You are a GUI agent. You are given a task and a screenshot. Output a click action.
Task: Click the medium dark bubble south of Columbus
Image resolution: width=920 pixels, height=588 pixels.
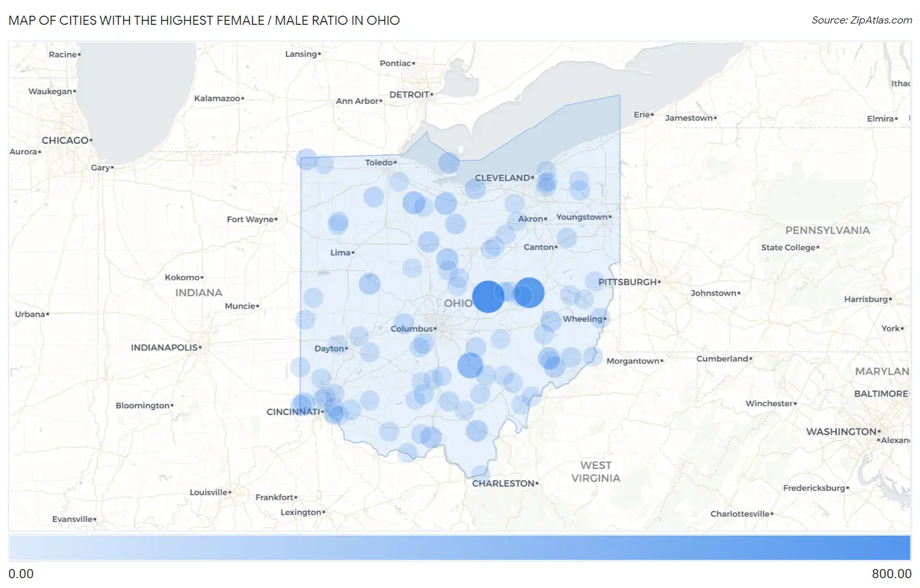click(470, 366)
